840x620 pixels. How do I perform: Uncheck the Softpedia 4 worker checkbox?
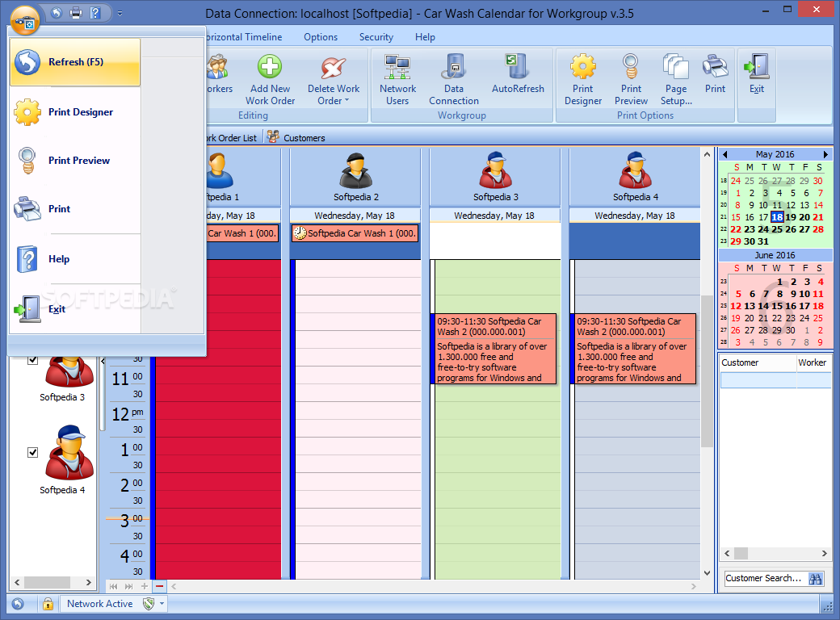click(32, 452)
